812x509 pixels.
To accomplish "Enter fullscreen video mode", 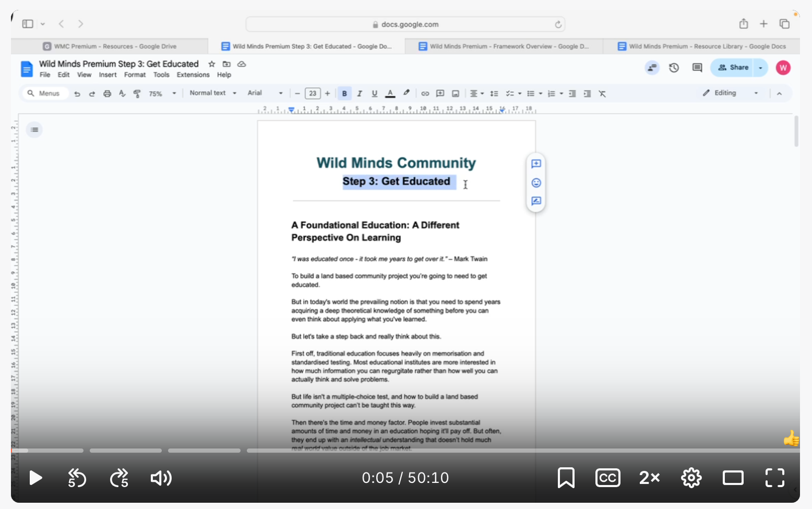I will coord(775,478).
